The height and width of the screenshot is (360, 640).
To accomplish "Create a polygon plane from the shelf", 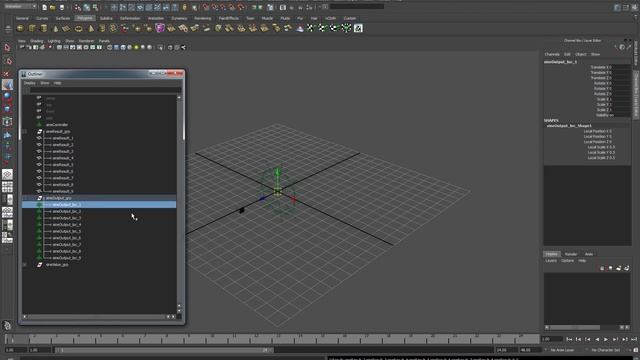I will (x=67, y=28).
